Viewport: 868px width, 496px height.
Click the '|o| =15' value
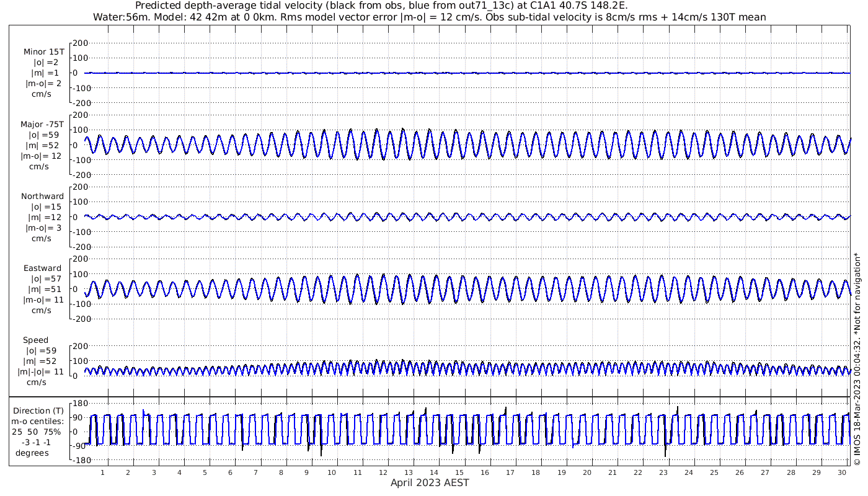click(x=46, y=206)
